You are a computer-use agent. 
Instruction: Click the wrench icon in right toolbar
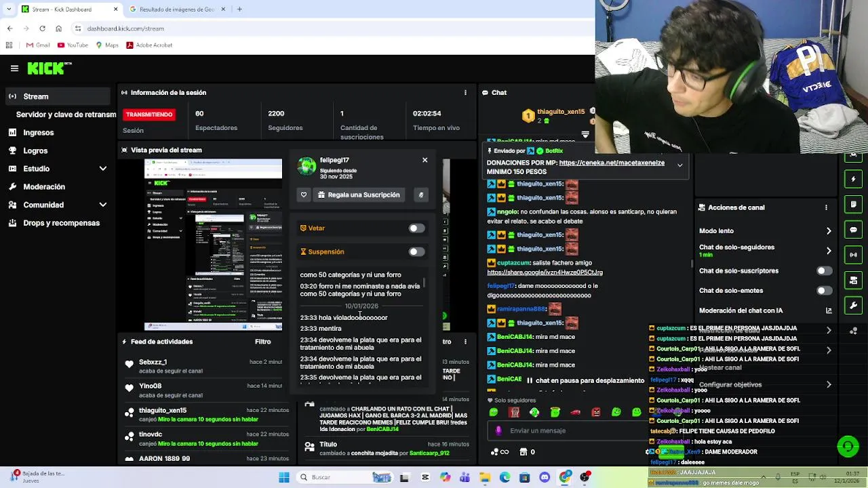pos(853,305)
